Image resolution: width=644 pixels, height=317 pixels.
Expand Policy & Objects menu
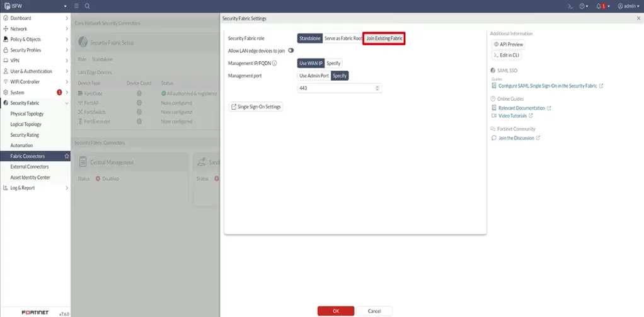tap(35, 40)
